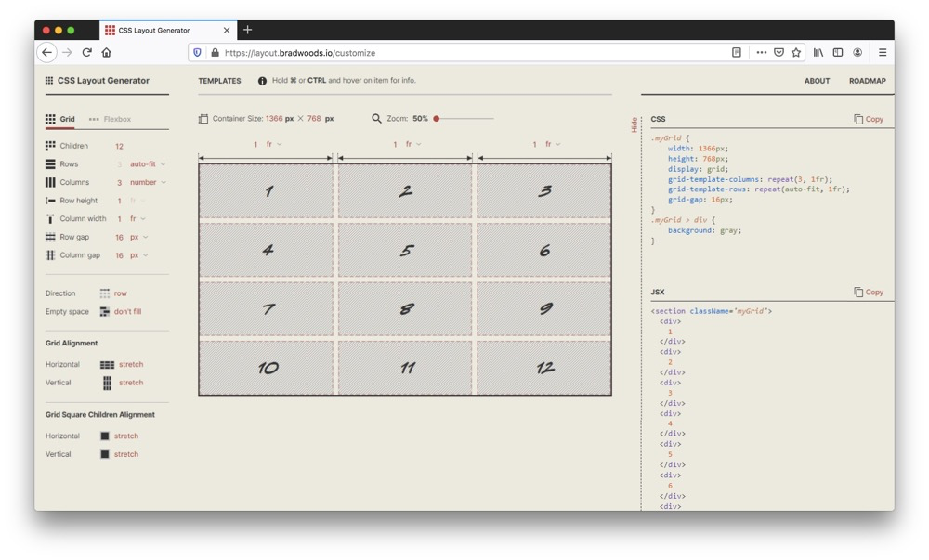Click the padlock site info icon
Screen dimensions: 929x560
(215, 53)
